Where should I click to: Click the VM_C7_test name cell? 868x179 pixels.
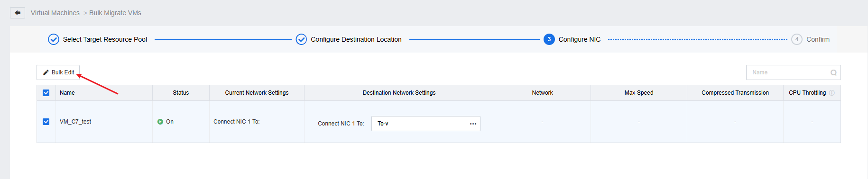[75, 122]
